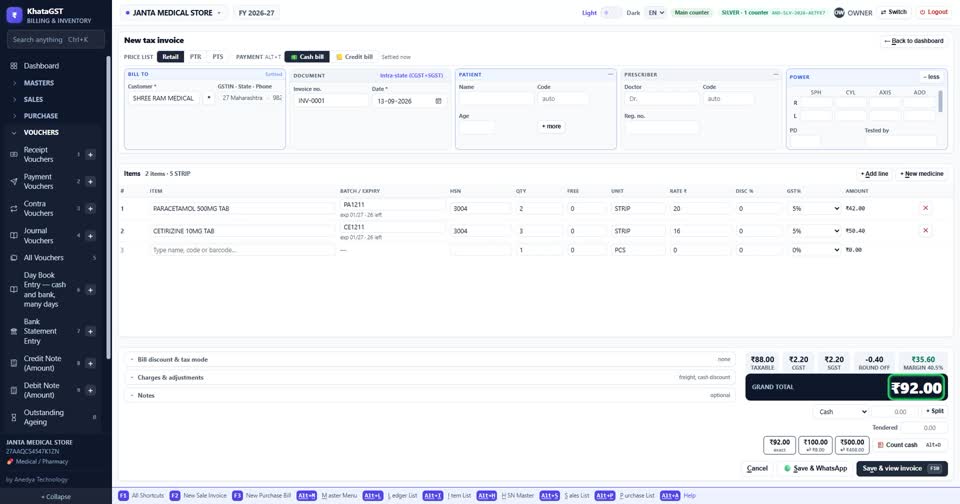
Task: Add new Payment Voucher with plus icon
Action: 90,182
